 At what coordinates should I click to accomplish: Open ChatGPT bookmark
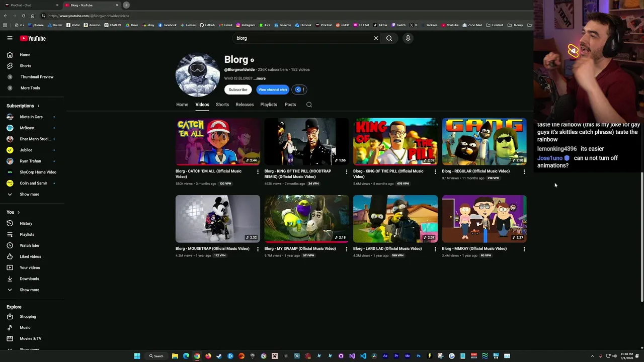113,25
